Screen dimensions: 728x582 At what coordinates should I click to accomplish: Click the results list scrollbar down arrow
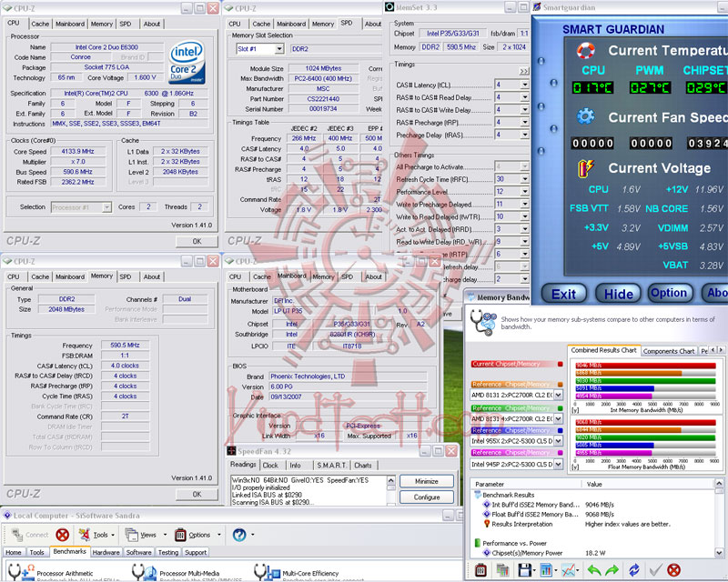(x=719, y=552)
